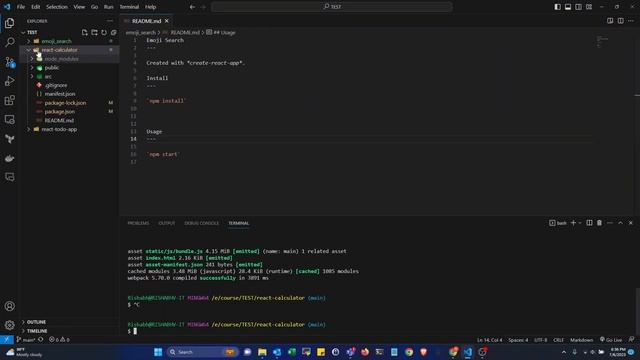This screenshot has height=360, width=640.
Task: Open the Selection menu
Action: 57,7
